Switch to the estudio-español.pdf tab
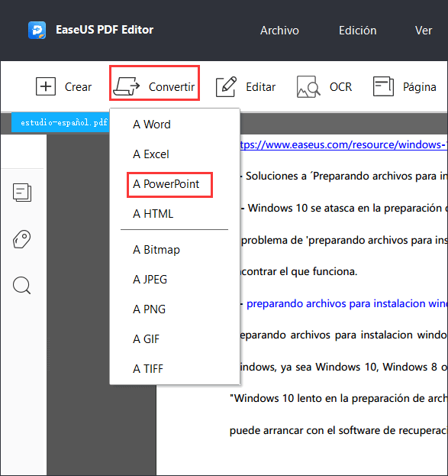Screen dimensions: 448x476 click(x=60, y=123)
